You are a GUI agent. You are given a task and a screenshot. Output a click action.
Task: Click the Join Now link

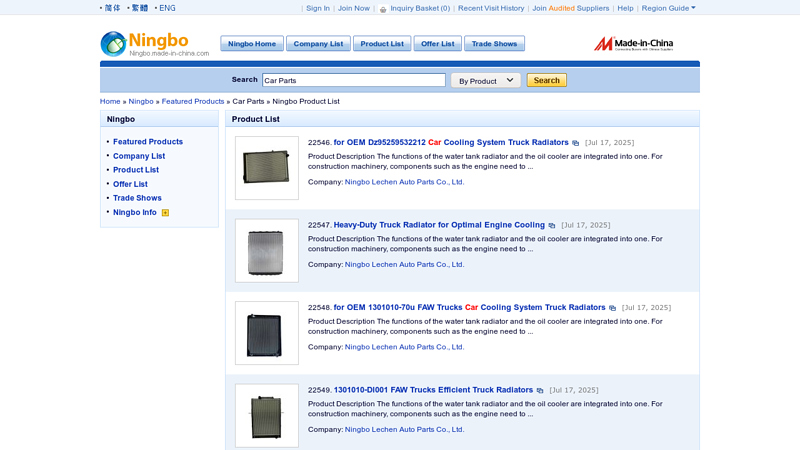tap(354, 8)
